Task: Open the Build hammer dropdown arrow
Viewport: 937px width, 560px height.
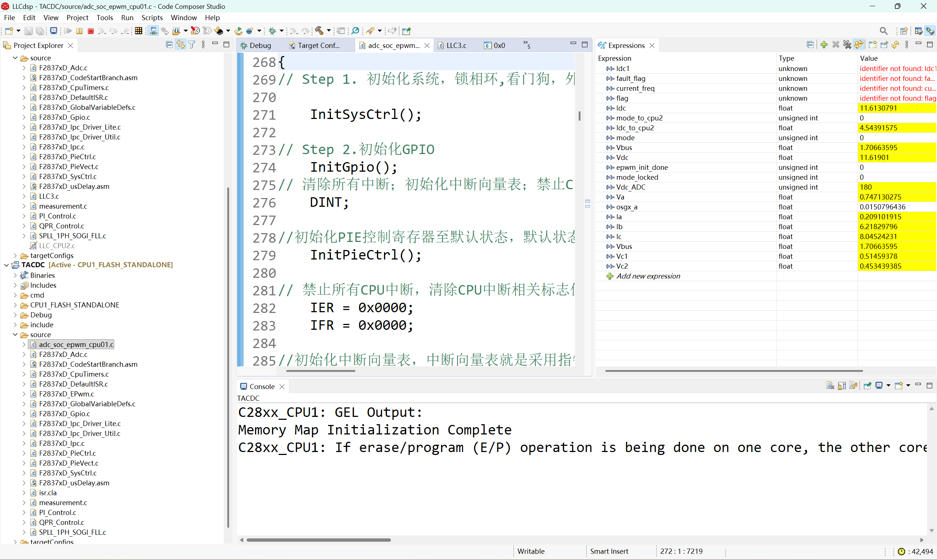Action: [x=329, y=31]
